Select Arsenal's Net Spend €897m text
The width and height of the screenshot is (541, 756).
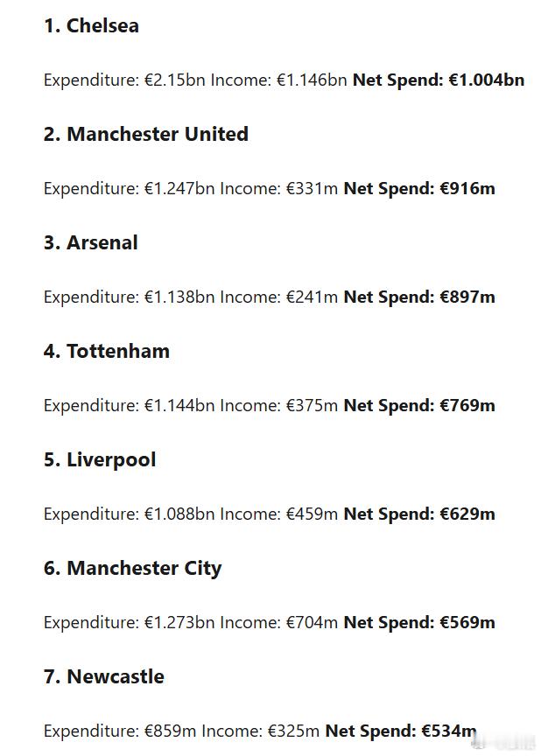(419, 297)
